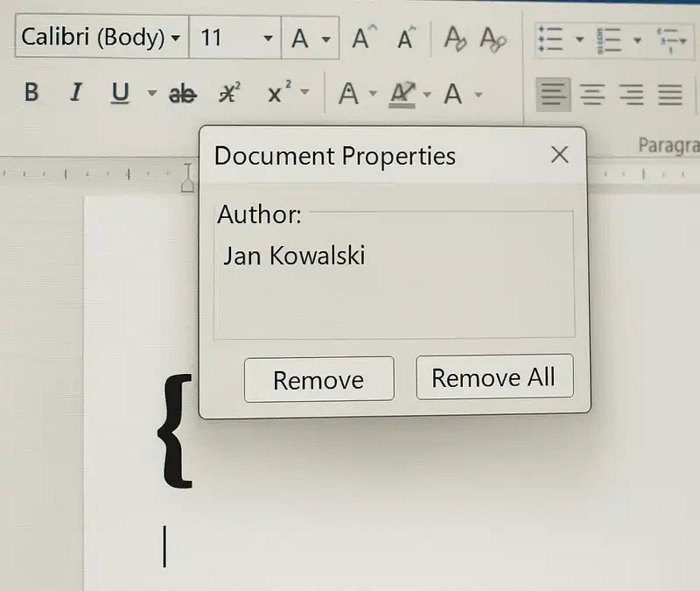Open the Calibri (Body) font dropdown
Screen dimensions: 700x591
[x=176, y=39]
